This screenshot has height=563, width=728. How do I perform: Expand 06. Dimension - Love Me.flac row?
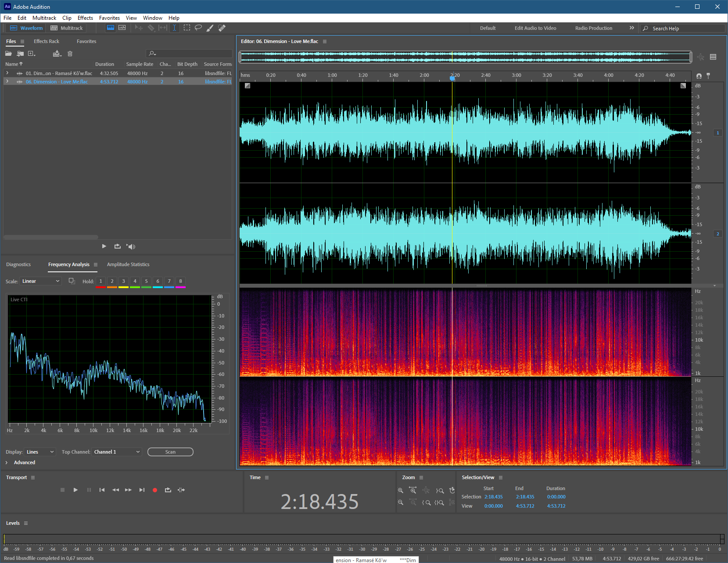[7, 81]
